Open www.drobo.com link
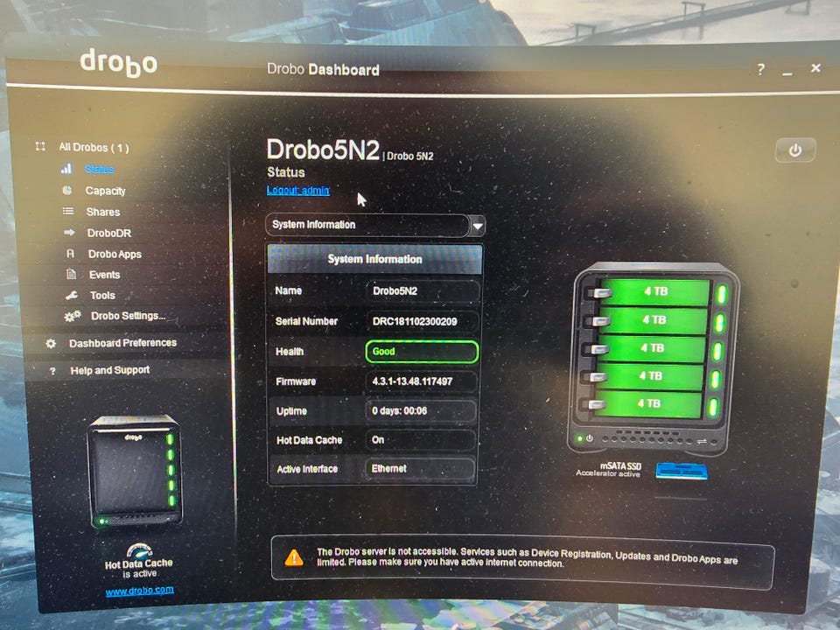840x630 pixels. click(x=140, y=591)
